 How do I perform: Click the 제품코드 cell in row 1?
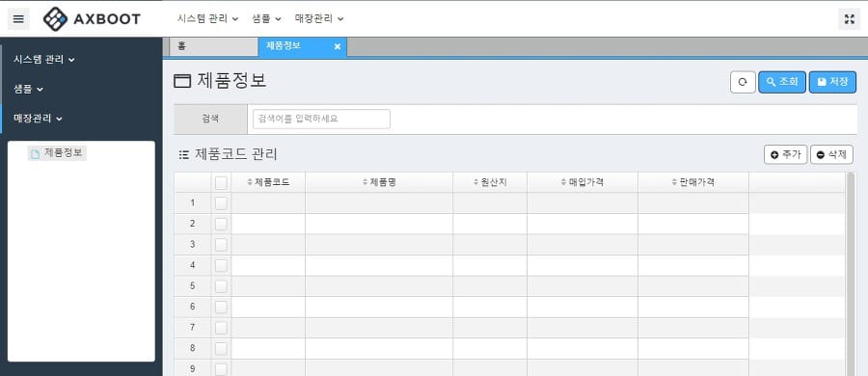(268, 203)
